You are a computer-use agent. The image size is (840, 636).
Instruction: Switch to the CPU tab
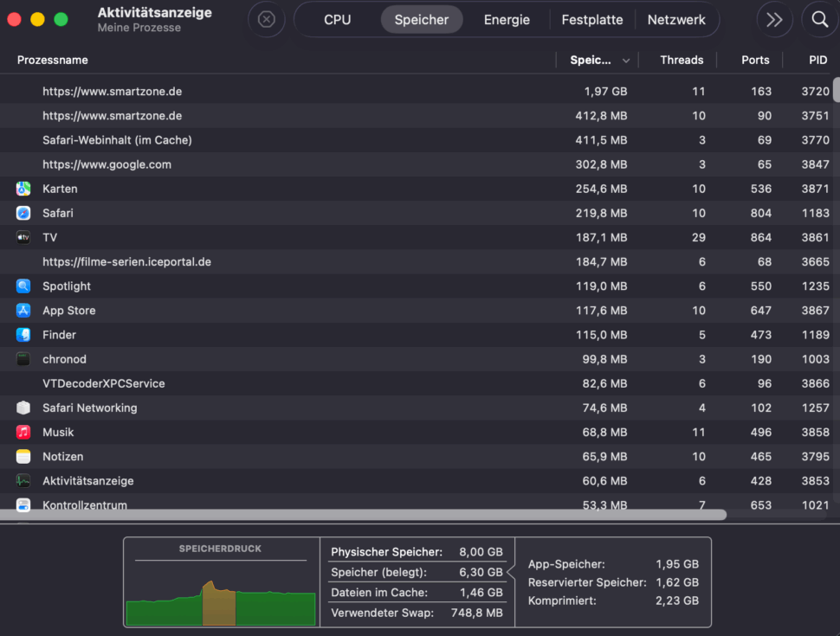[x=337, y=19]
